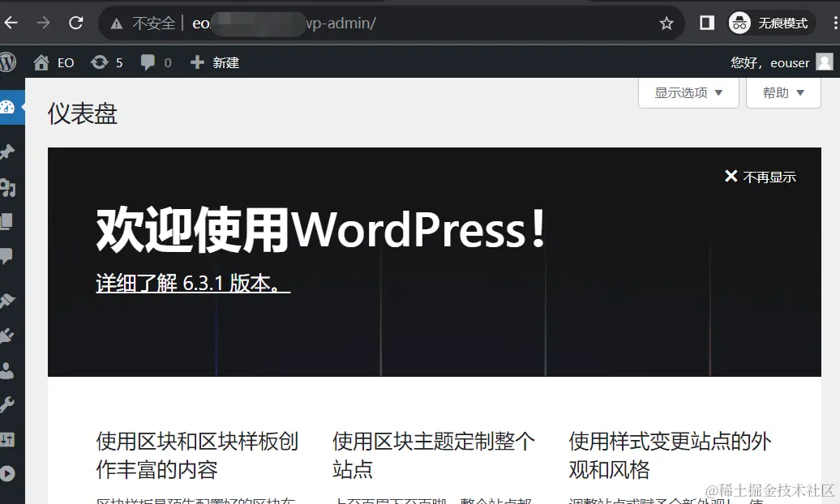The image size is (840, 504).
Task: Click the eouser avatar thumbnail
Action: [x=825, y=62]
